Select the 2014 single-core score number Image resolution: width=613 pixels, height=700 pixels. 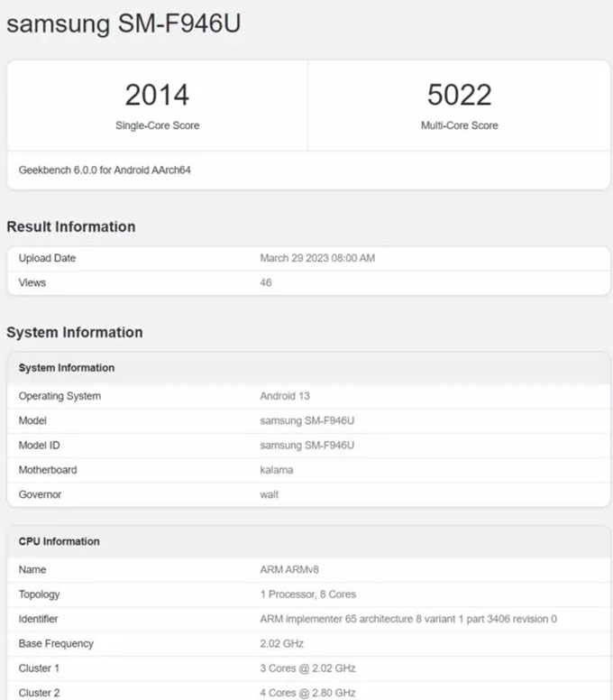coord(157,95)
